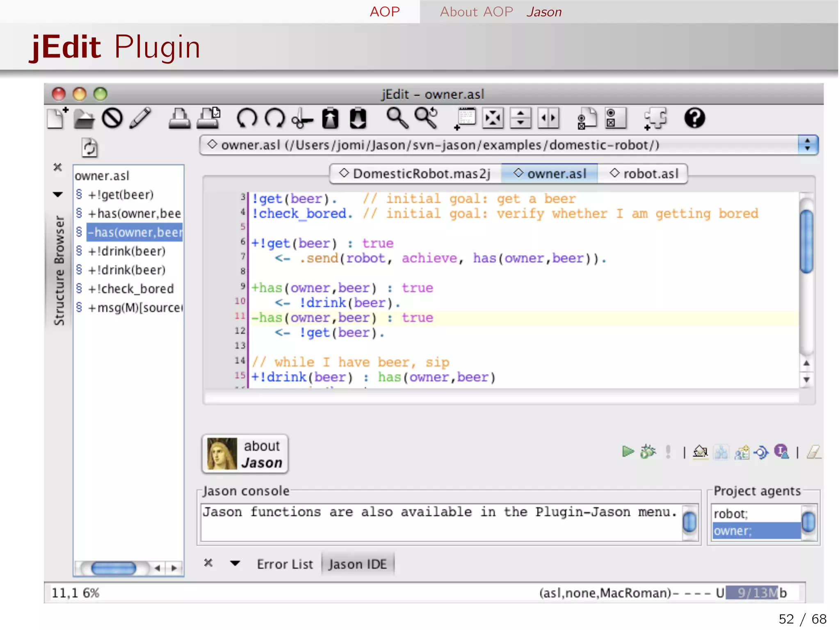
Task: Open the Error List tab
Action: 285,564
